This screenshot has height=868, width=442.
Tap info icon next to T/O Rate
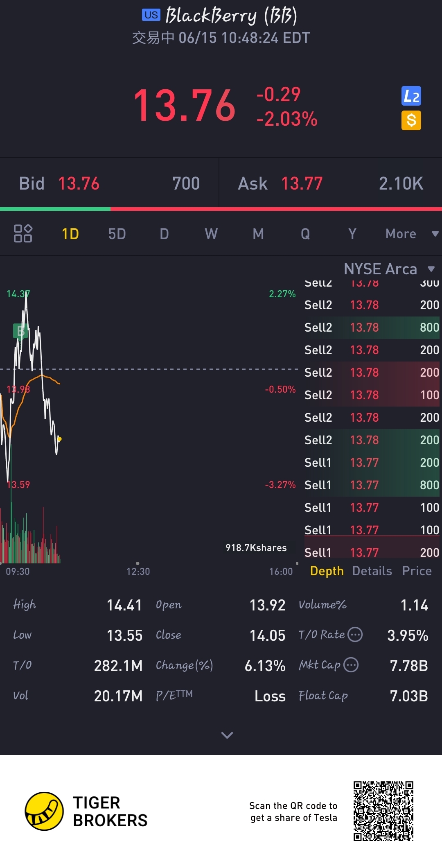tap(355, 635)
